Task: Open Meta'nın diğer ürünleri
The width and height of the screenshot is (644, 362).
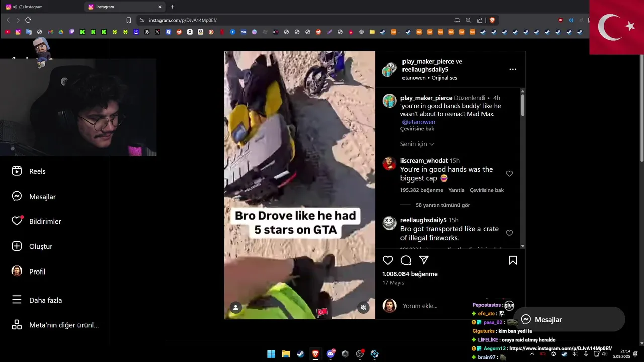Action: [x=55, y=325]
